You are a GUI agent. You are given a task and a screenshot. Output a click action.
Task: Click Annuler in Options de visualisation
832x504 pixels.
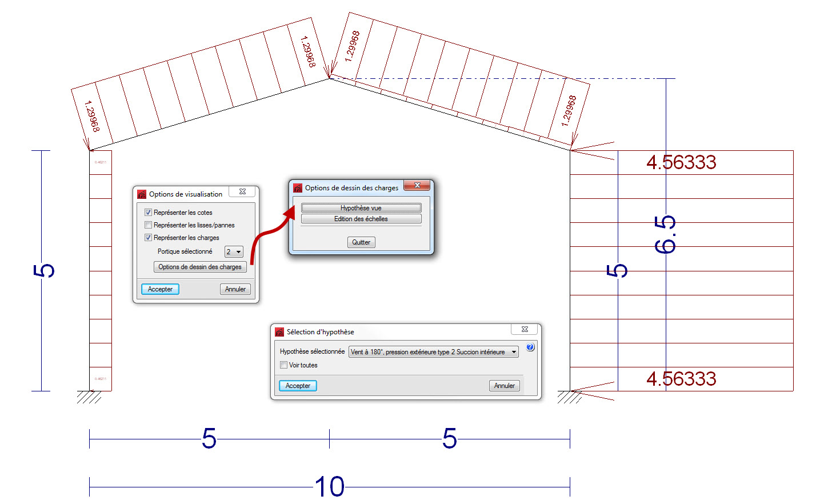tap(235, 289)
